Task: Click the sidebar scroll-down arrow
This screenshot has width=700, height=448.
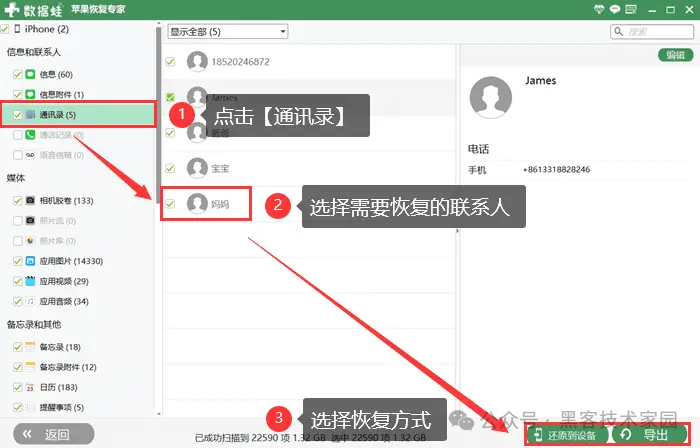Action: (x=159, y=414)
